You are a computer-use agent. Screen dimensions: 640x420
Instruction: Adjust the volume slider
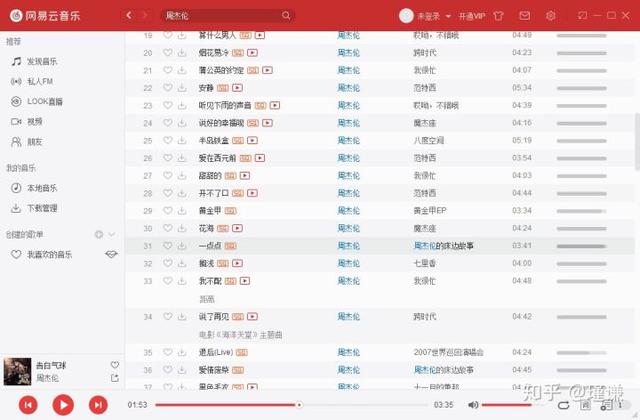(x=507, y=405)
